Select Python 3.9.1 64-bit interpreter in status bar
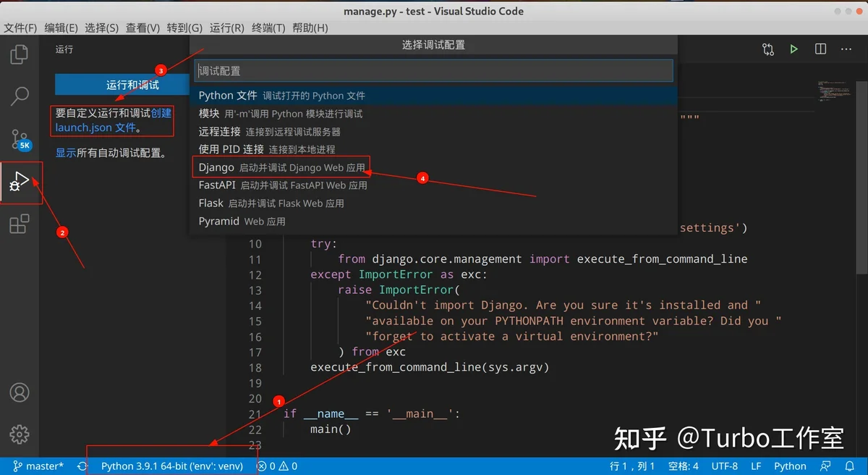868x475 pixels. pos(172,466)
